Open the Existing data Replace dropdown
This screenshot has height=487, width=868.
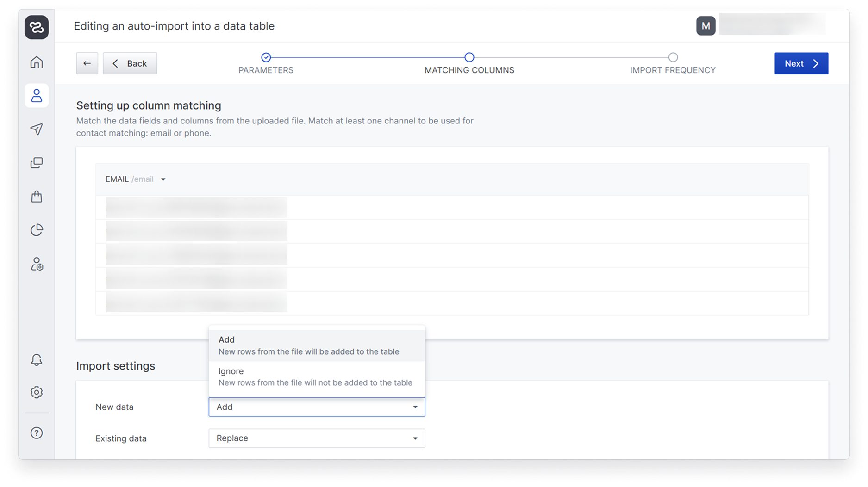point(317,438)
